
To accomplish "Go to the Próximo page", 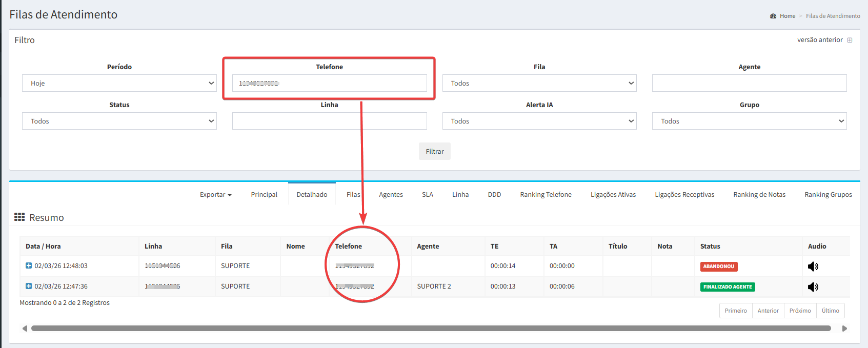I will 800,311.
